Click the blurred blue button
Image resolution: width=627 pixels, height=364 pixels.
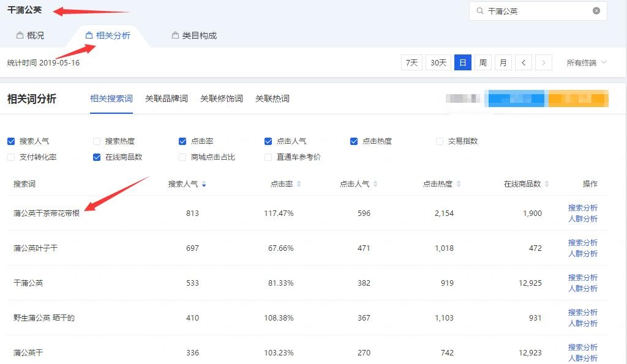516,98
